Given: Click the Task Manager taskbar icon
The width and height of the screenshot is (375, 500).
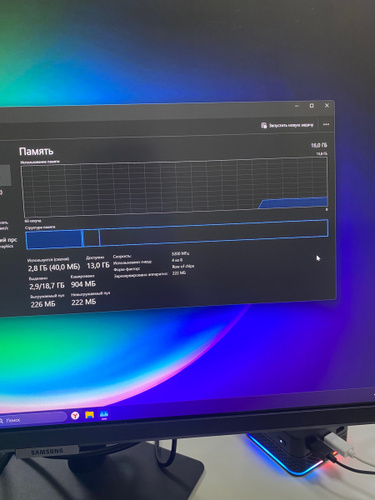Looking at the screenshot, I should click(x=104, y=414).
